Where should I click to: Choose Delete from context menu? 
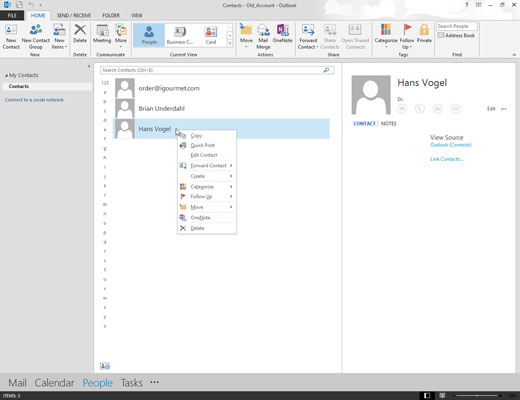pyautogui.click(x=207, y=228)
